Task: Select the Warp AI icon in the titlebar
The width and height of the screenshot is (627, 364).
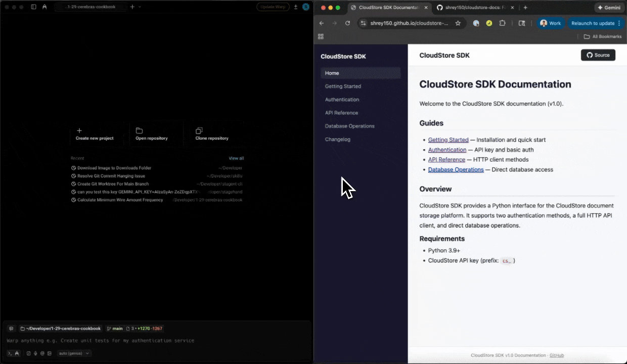Action: coord(44,7)
